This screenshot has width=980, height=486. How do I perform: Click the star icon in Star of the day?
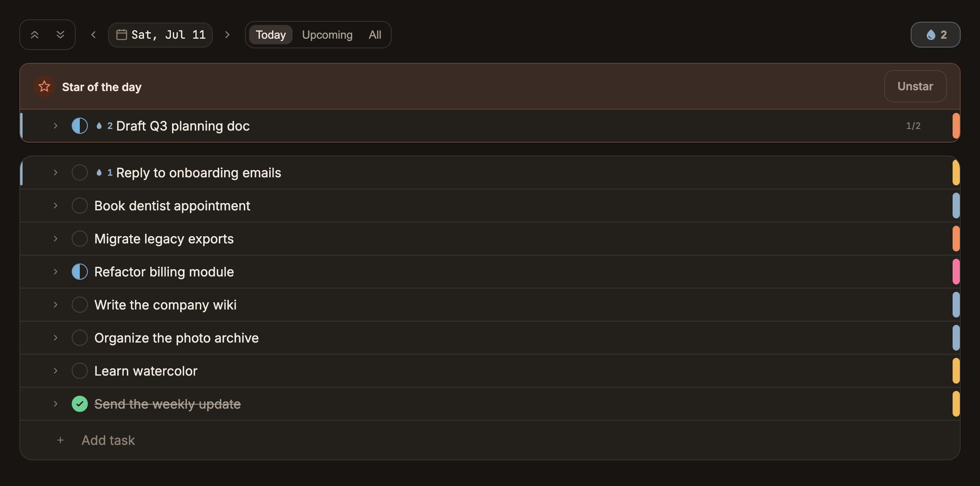point(44,86)
